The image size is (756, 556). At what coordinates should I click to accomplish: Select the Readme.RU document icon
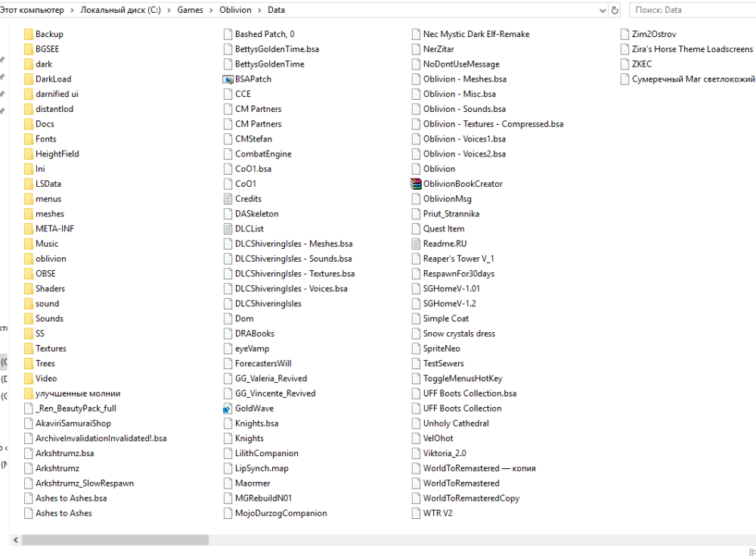click(416, 244)
